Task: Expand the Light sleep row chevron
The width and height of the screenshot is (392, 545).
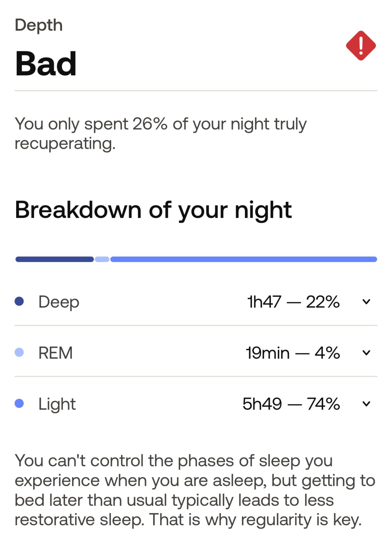Action: pos(366,404)
